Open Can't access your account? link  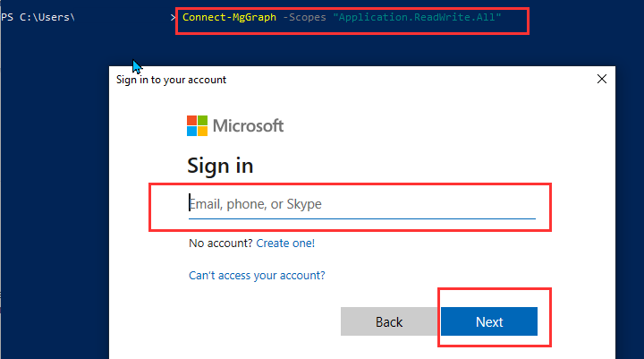pyautogui.click(x=257, y=275)
